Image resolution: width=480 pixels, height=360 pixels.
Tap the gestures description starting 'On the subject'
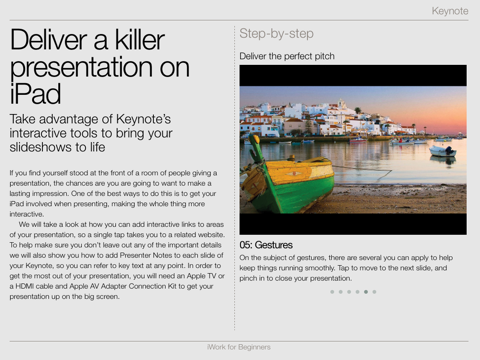click(x=346, y=268)
